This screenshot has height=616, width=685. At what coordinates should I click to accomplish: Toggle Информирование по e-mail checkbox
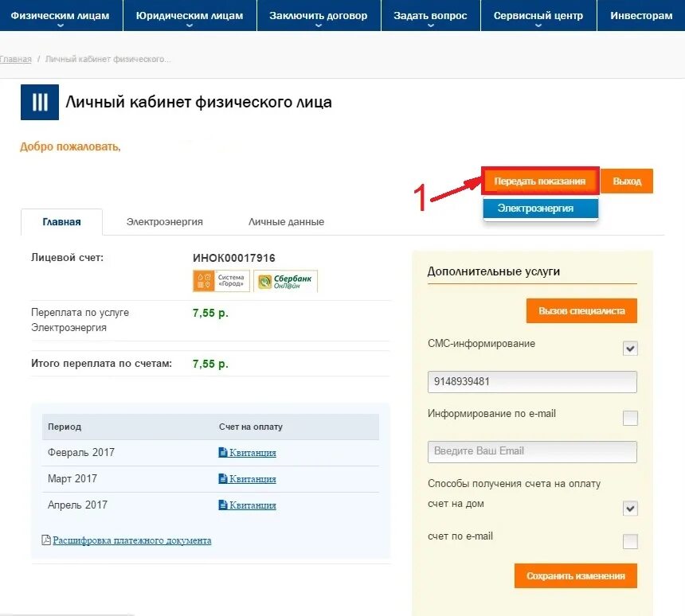coord(630,419)
